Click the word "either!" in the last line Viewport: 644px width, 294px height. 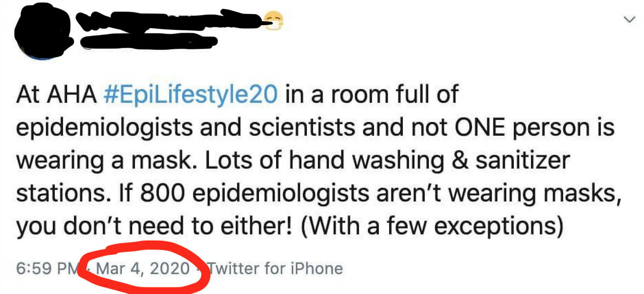[257, 226]
